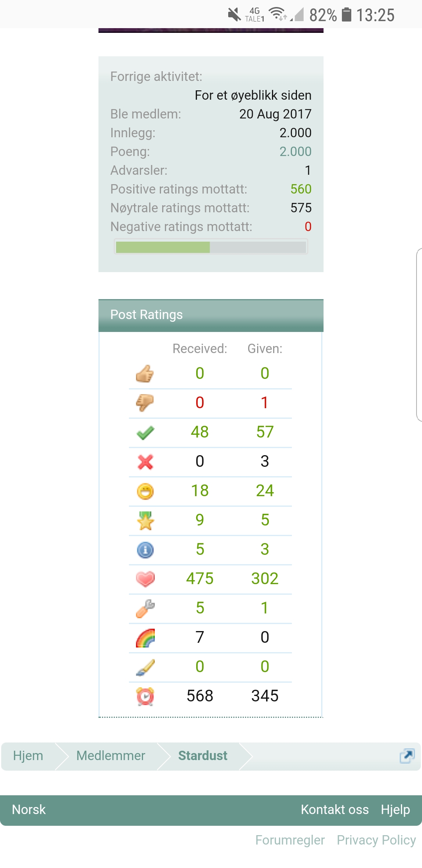The image size is (422, 868).
Task: Open the Hjem breadcrumb
Action: pos(28,756)
